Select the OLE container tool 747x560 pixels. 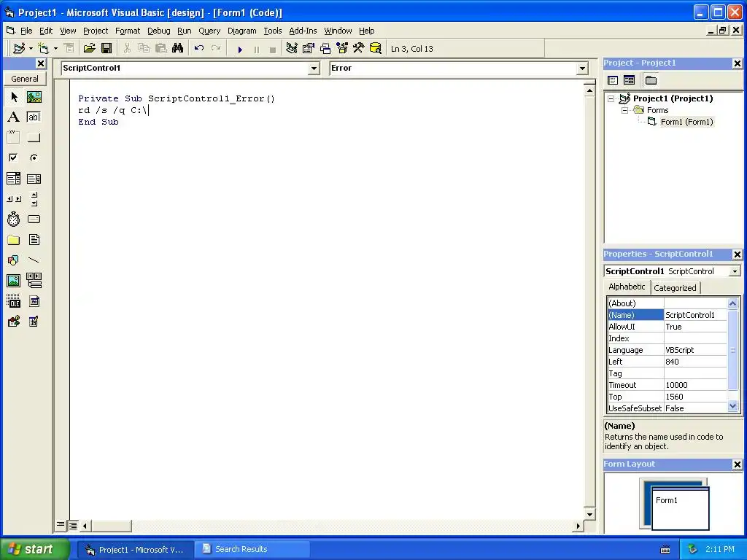pyautogui.click(x=14, y=301)
